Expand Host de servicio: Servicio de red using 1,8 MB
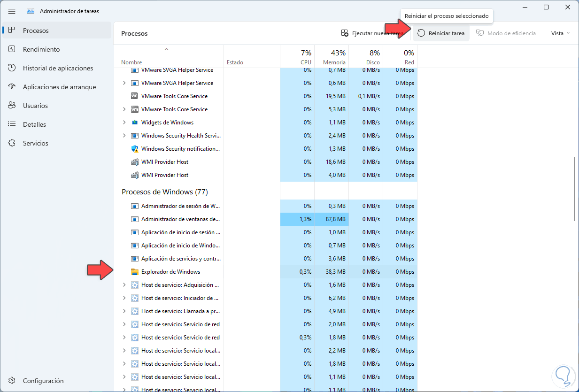579x392 pixels. [124, 338]
